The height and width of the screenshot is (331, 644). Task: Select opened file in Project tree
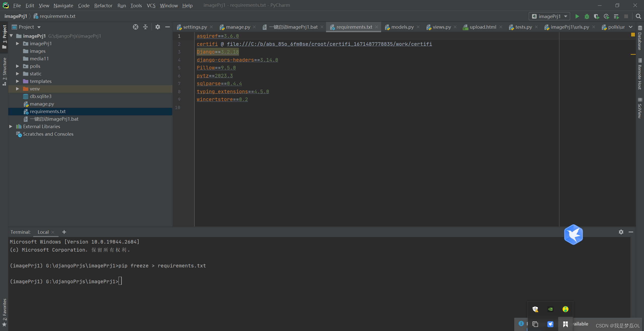click(x=136, y=27)
